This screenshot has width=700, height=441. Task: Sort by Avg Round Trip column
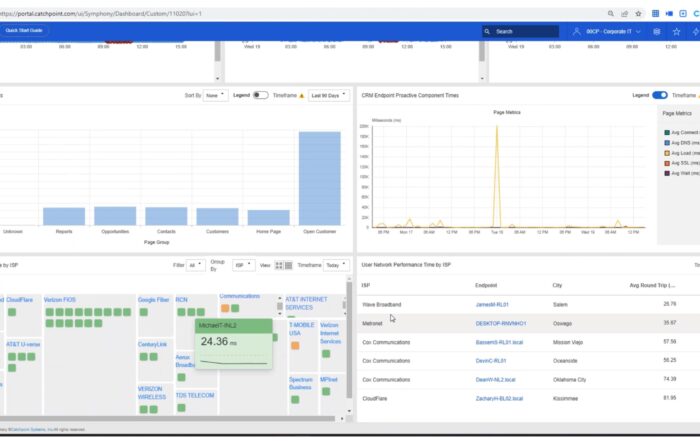[x=652, y=286]
